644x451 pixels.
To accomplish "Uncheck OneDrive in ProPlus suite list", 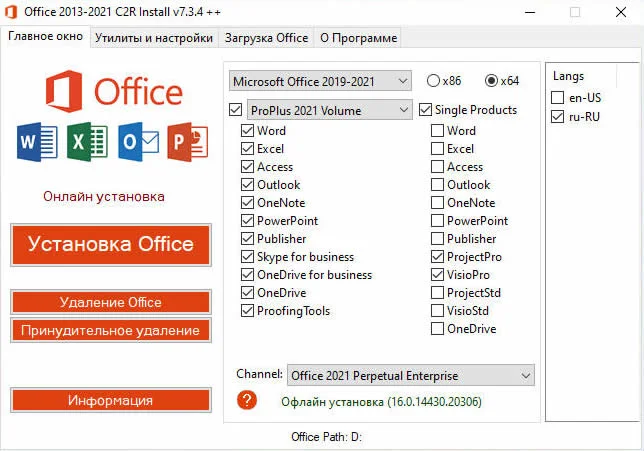I will [247, 293].
